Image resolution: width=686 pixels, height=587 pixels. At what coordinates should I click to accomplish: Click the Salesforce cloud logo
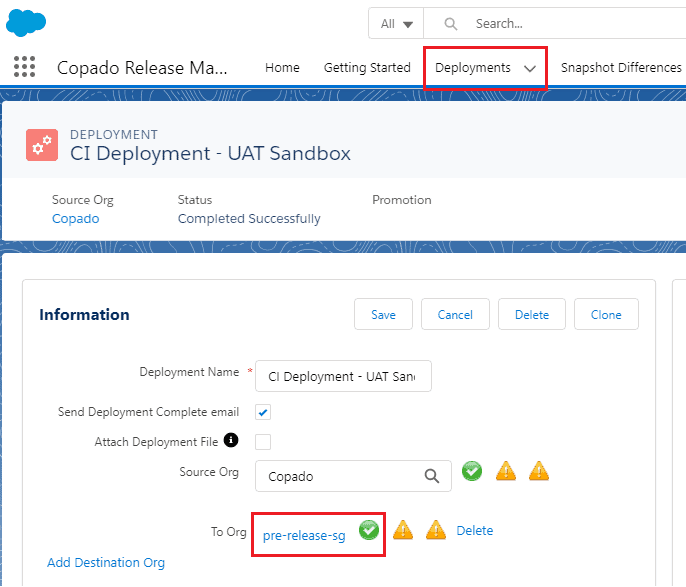point(26,21)
